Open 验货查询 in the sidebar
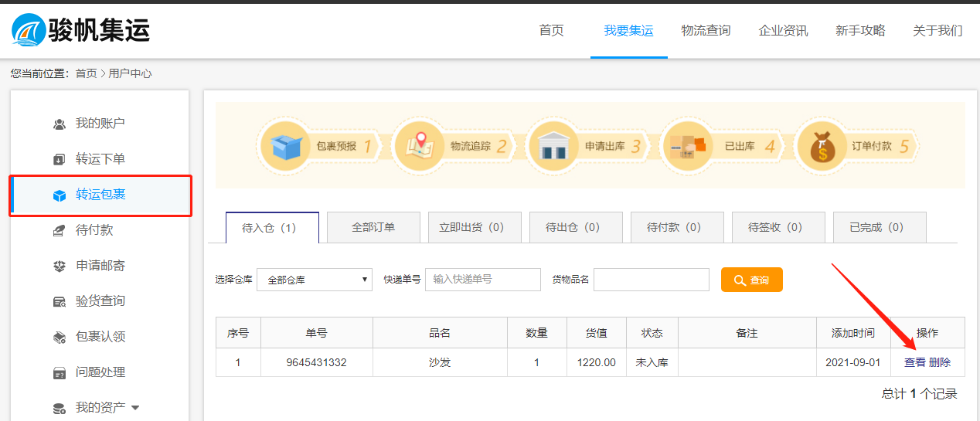 click(x=100, y=301)
